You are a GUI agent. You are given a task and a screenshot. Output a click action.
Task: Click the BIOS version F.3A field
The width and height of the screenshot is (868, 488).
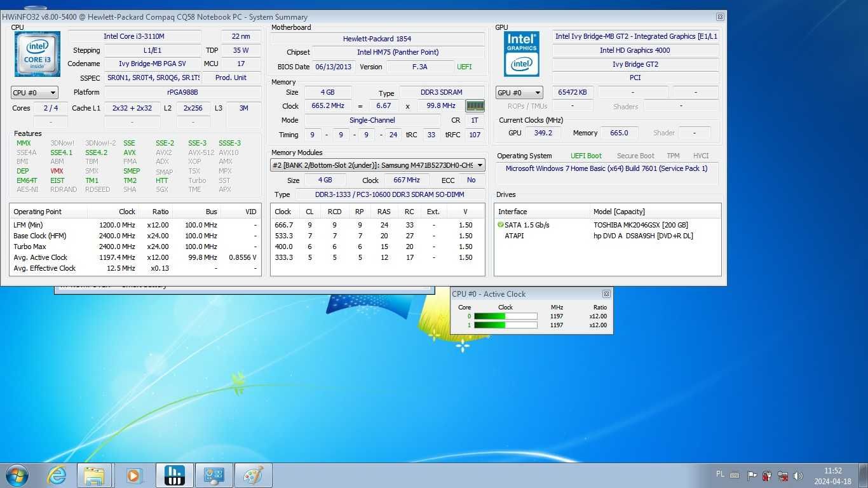420,67
